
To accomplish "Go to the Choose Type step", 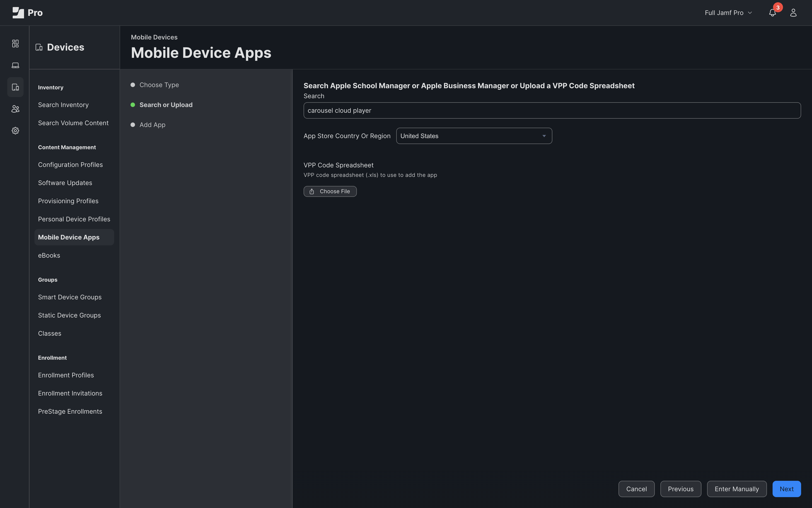I will [x=159, y=85].
